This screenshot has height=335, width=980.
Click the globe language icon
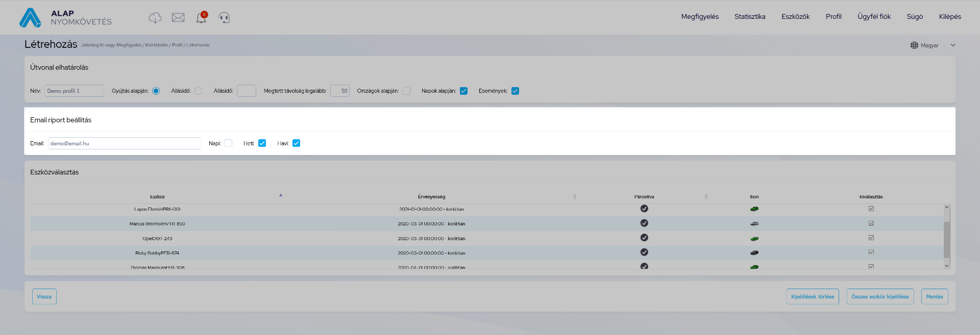(914, 45)
